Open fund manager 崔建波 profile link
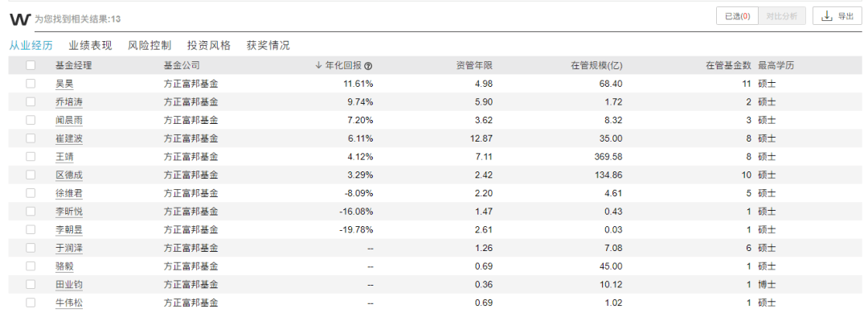868x313 pixels. coord(69,138)
